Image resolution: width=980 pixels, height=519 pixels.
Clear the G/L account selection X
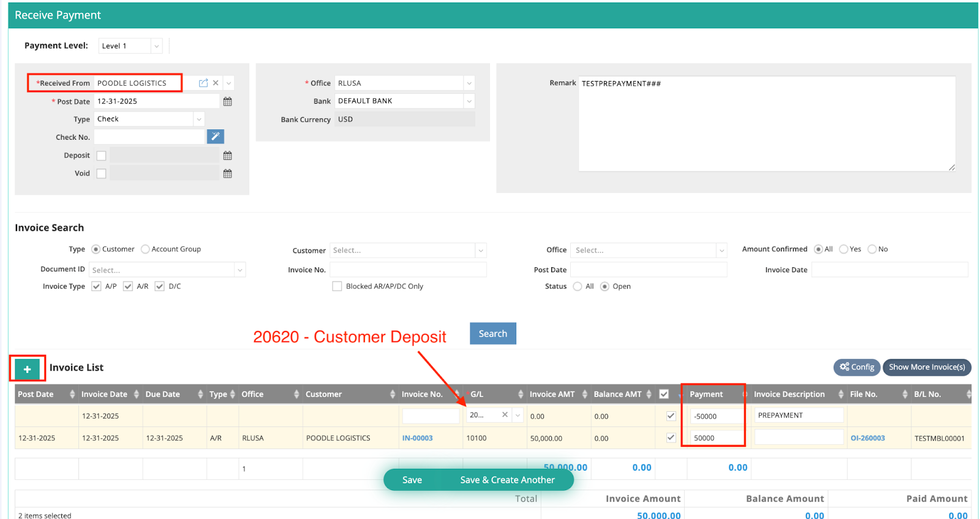(505, 415)
